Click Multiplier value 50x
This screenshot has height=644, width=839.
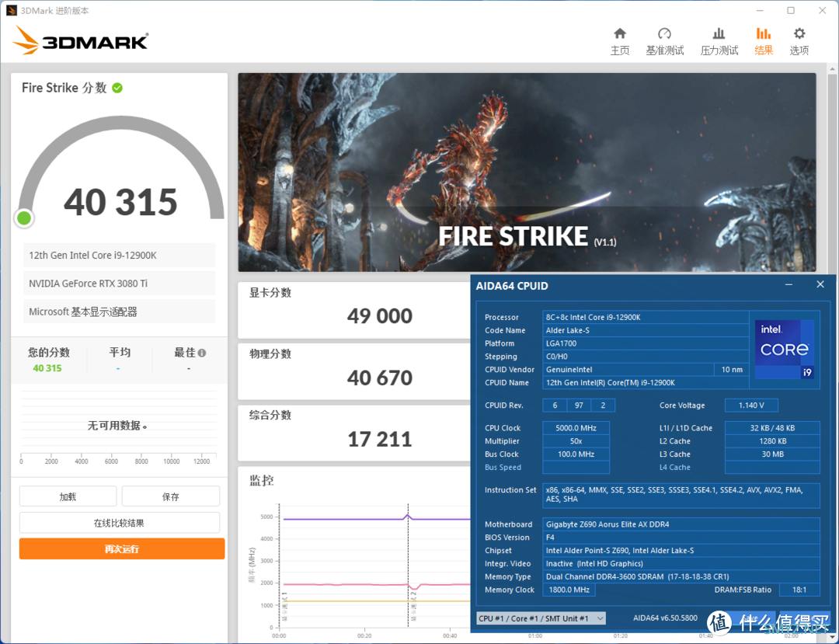coord(576,441)
